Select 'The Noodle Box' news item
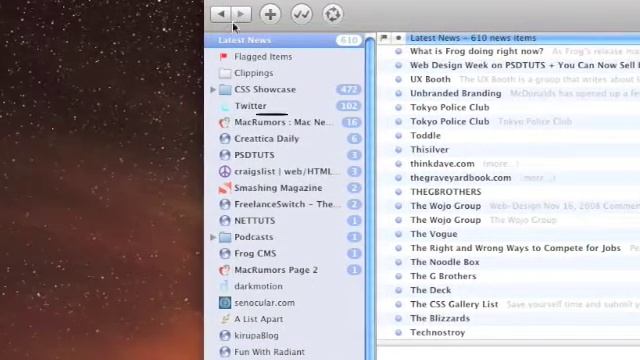This screenshot has width=640, height=360. click(x=445, y=262)
